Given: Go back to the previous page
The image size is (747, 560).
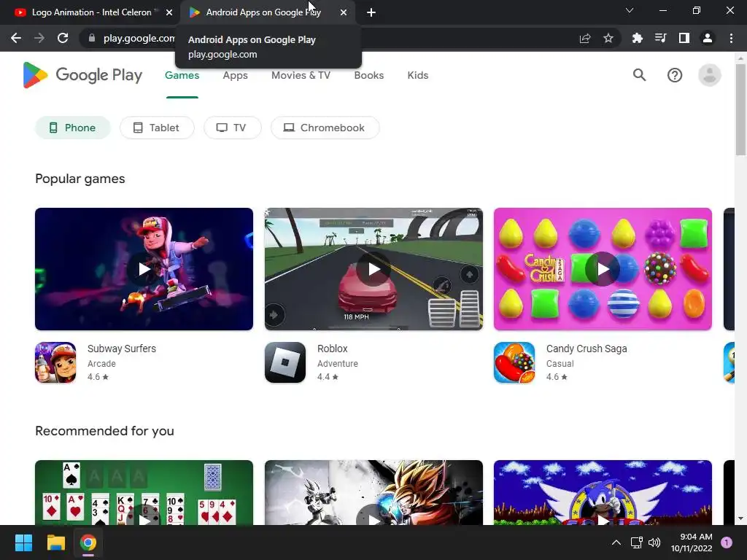Looking at the screenshot, I should [x=16, y=38].
